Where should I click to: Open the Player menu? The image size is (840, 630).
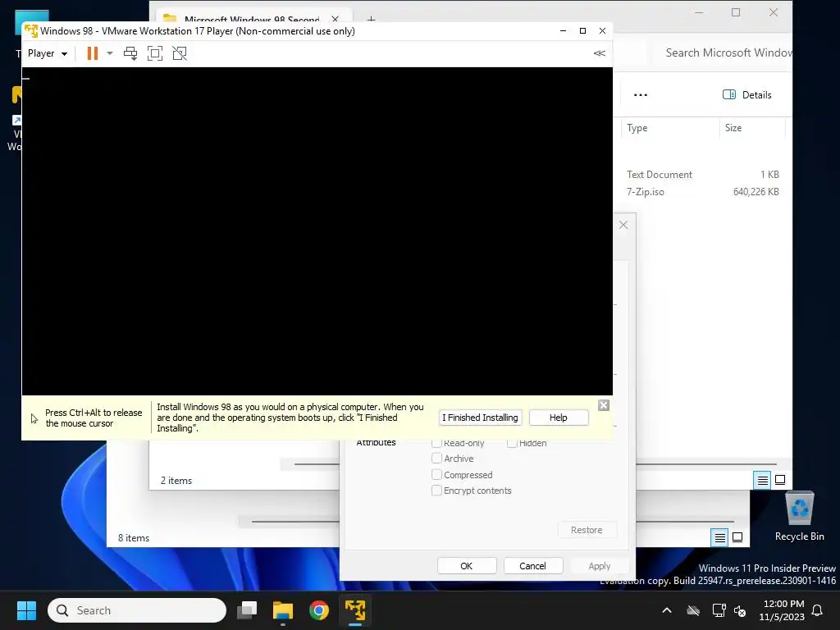tap(47, 53)
